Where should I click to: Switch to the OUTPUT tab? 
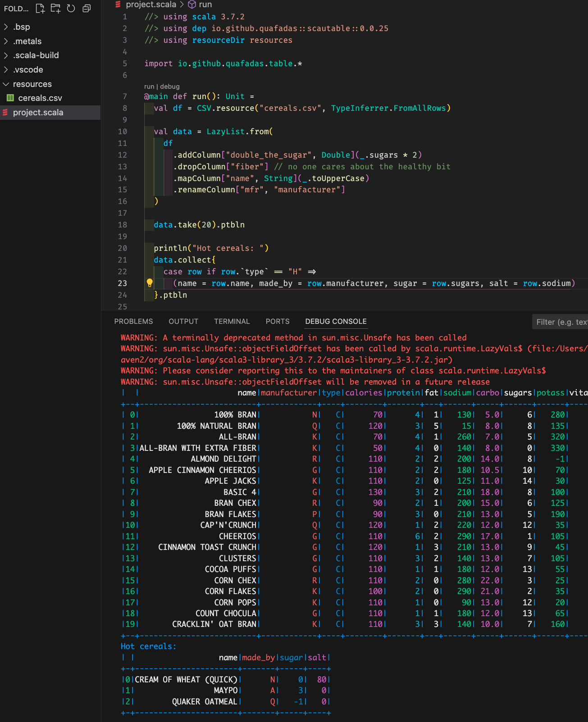pos(183,321)
